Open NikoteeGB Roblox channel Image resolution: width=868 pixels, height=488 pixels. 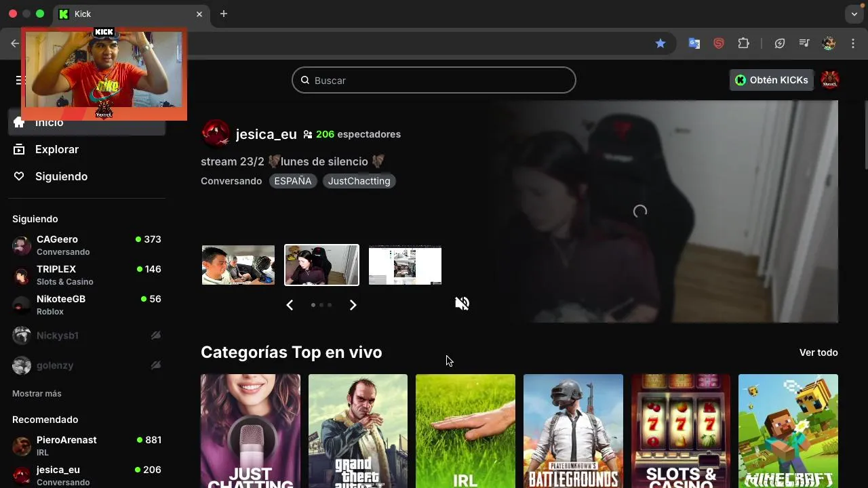[87, 305]
